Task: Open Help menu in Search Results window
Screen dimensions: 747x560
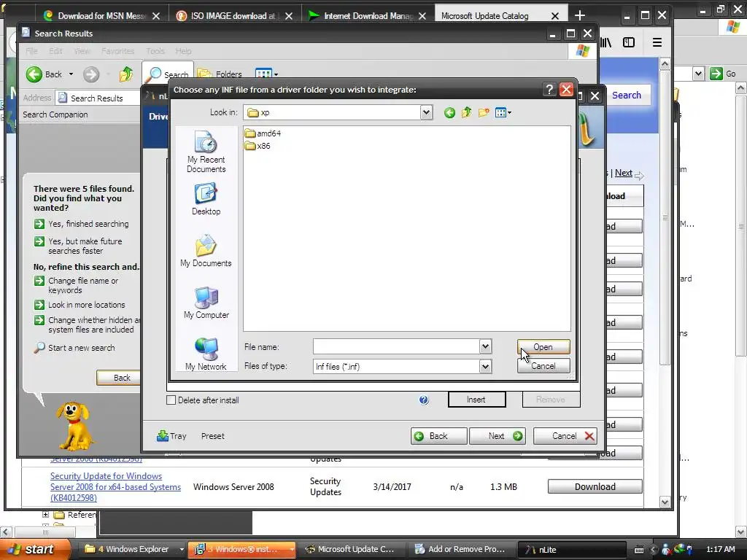Action: tap(183, 51)
